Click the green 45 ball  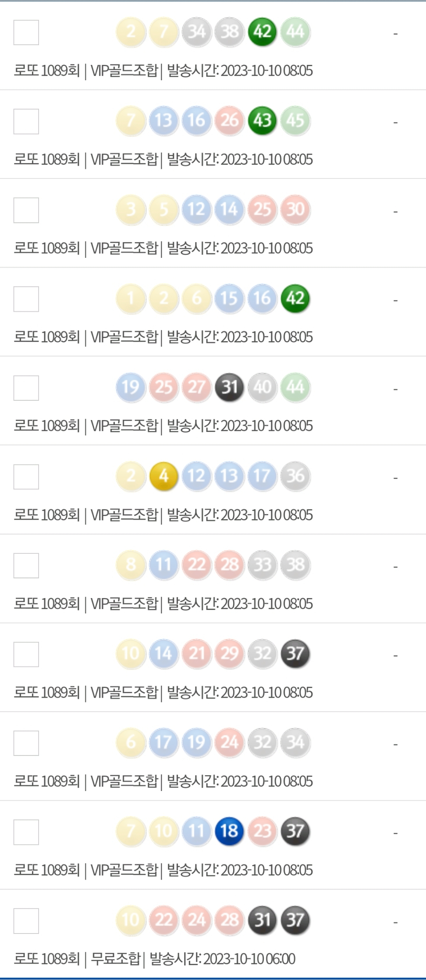(x=295, y=121)
